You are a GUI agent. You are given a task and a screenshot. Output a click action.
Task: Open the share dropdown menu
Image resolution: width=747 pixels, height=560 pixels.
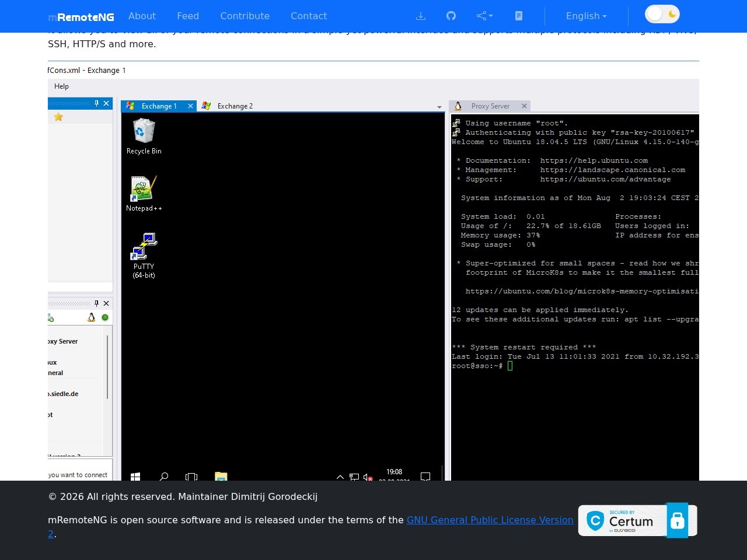click(484, 16)
